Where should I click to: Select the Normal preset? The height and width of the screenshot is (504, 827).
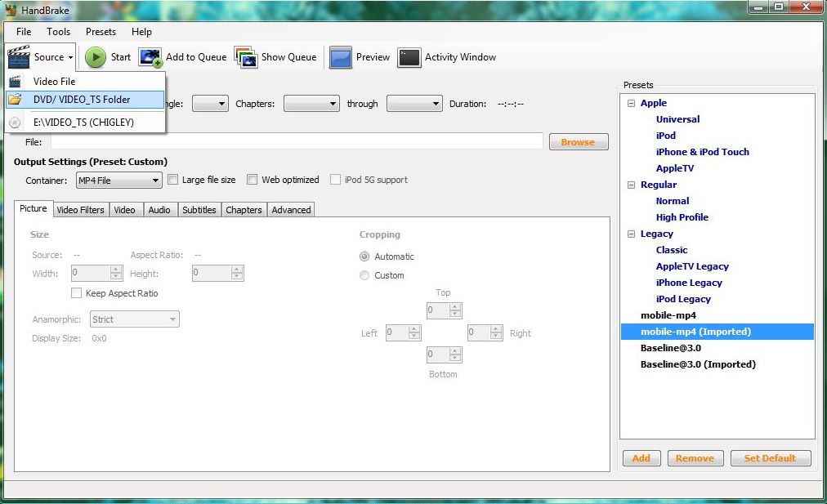point(673,201)
